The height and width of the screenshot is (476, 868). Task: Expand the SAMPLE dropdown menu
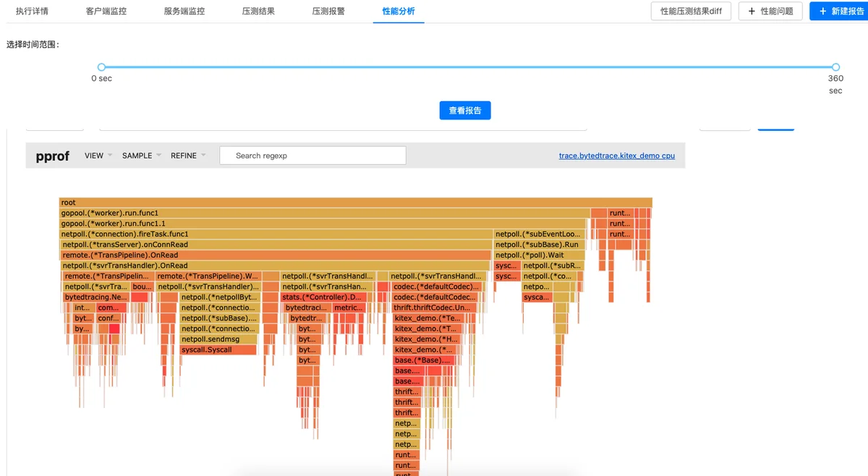click(142, 156)
